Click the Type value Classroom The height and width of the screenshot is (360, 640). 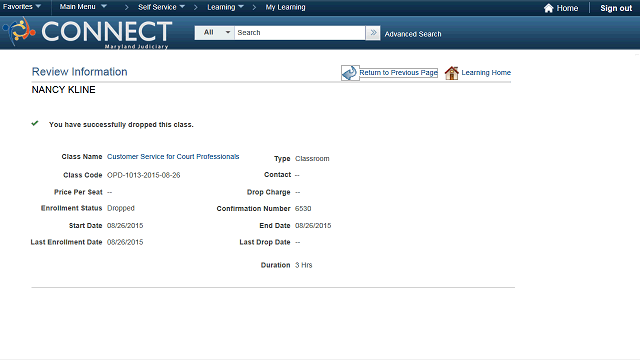(312, 159)
